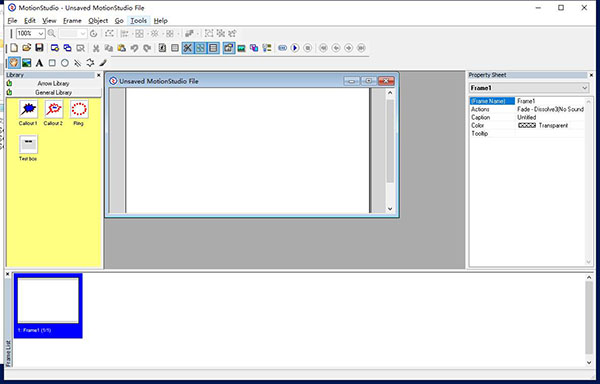Open the Frame menu
Screen dimensions: 600x384
coord(72,21)
